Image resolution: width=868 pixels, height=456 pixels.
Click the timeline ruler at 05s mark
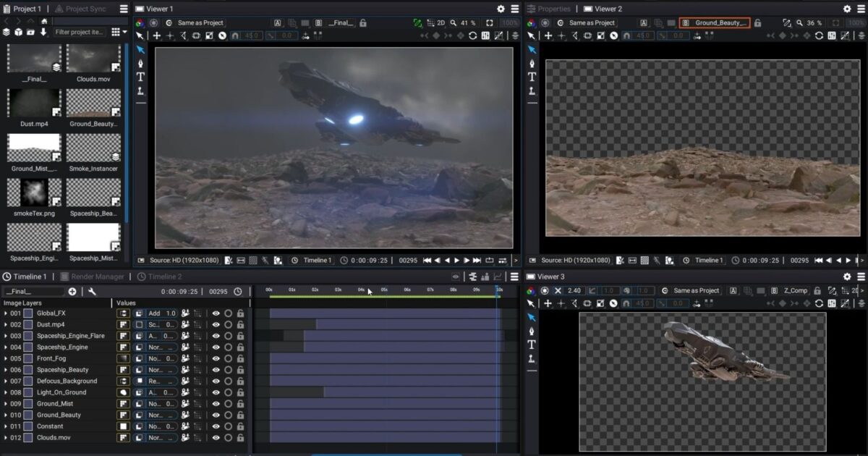tap(384, 290)
